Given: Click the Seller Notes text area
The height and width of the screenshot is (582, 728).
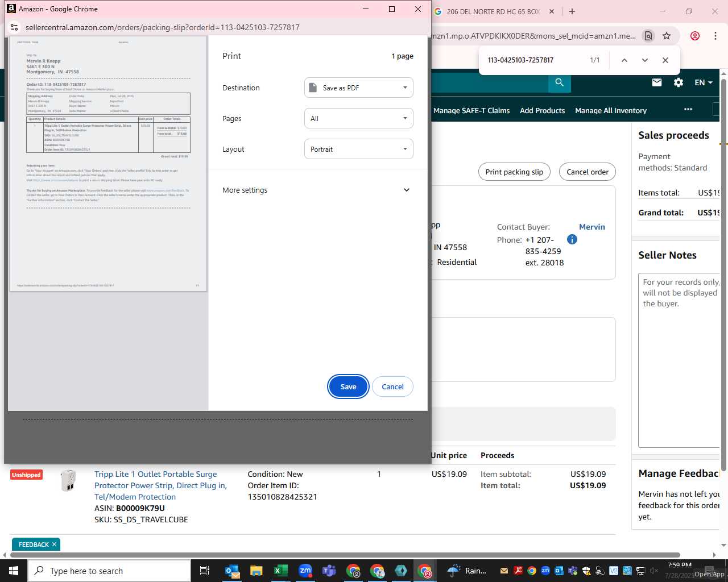Looking at the screenshot, I should pos(680,360).
